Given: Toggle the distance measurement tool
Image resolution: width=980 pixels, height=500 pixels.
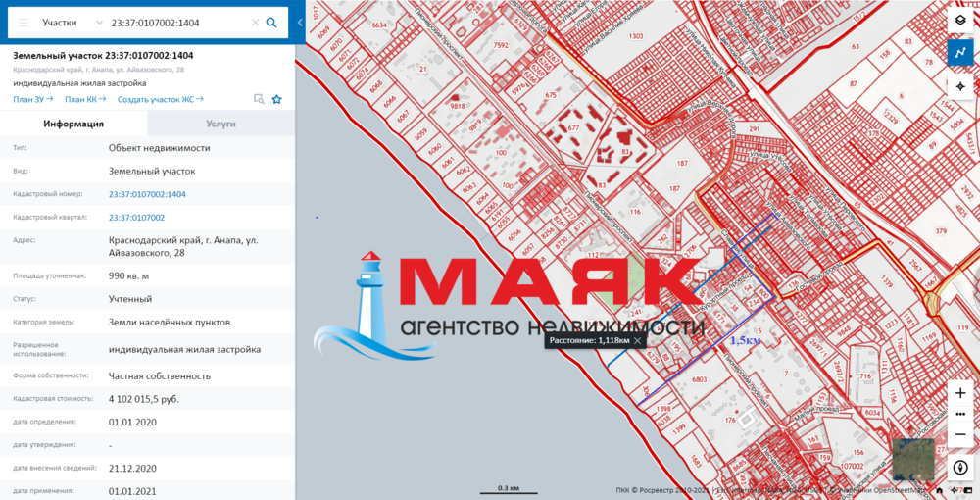Looking at the screenshot, I should pos(960,53).
